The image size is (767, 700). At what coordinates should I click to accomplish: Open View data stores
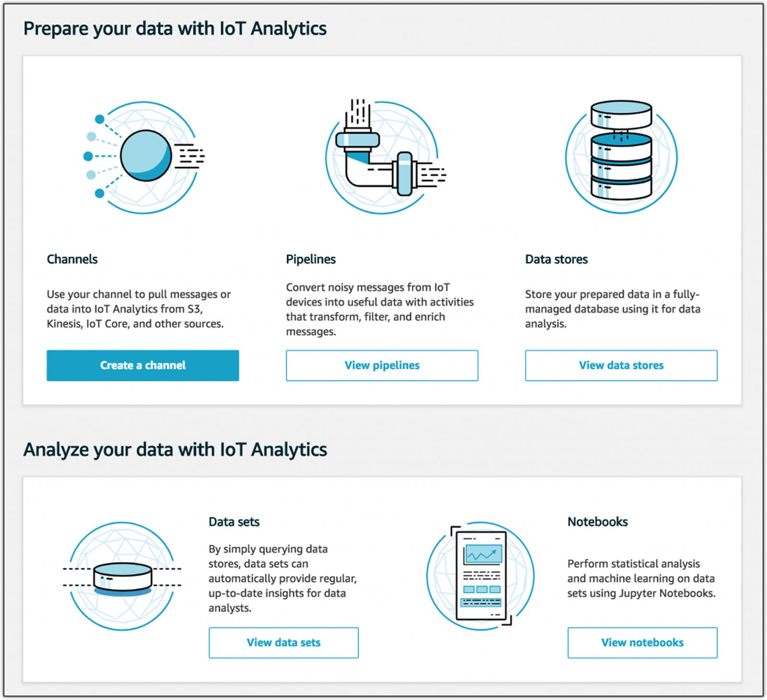(x=621, y=366)
